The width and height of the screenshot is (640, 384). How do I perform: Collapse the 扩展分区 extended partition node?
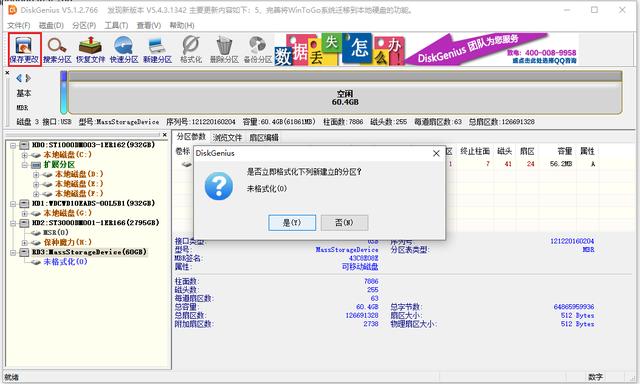click(x=24, y=165)
